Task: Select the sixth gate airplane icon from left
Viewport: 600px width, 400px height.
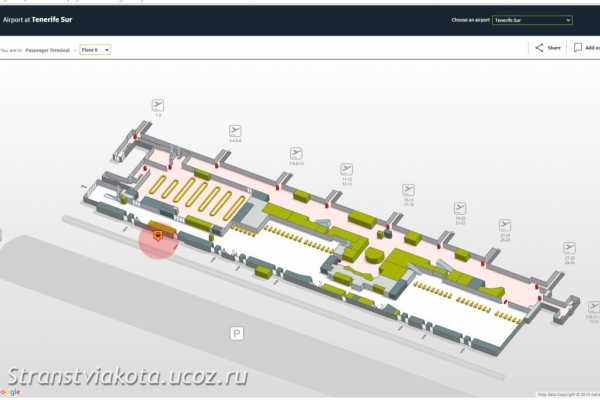Action: click(x=460, y=208)
